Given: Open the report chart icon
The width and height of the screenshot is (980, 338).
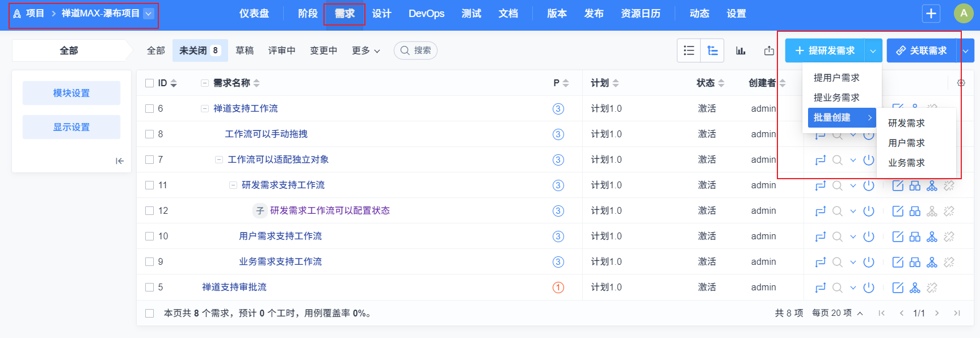Looking at the screenshot, I should pos(741,50).
